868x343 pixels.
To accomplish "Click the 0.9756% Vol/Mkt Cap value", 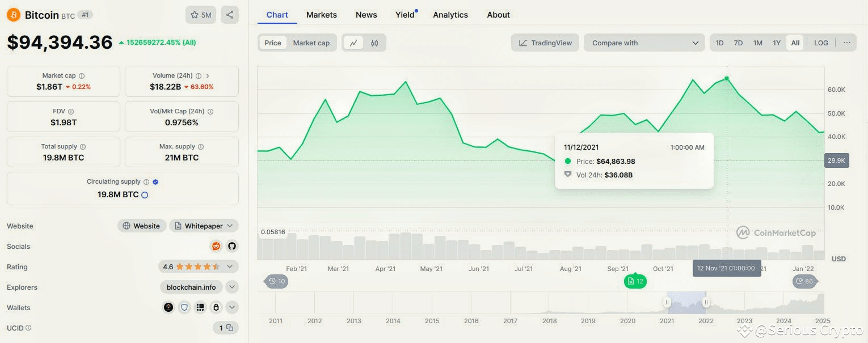I will click(x=182, y=122).
